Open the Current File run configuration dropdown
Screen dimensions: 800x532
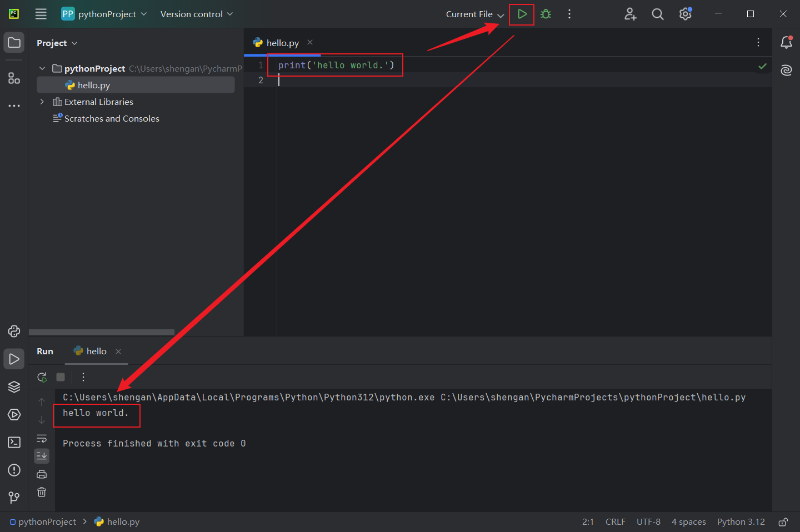[x=474, y=14]
